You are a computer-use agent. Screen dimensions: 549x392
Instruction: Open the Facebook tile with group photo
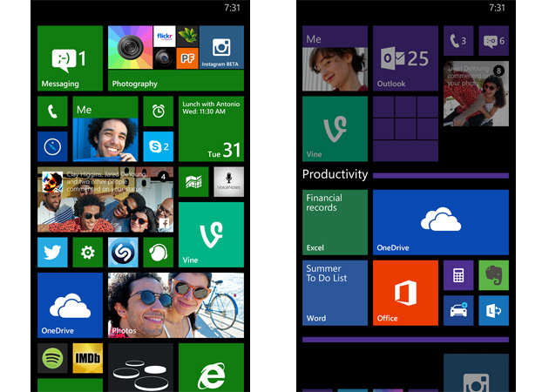[105, 199]
